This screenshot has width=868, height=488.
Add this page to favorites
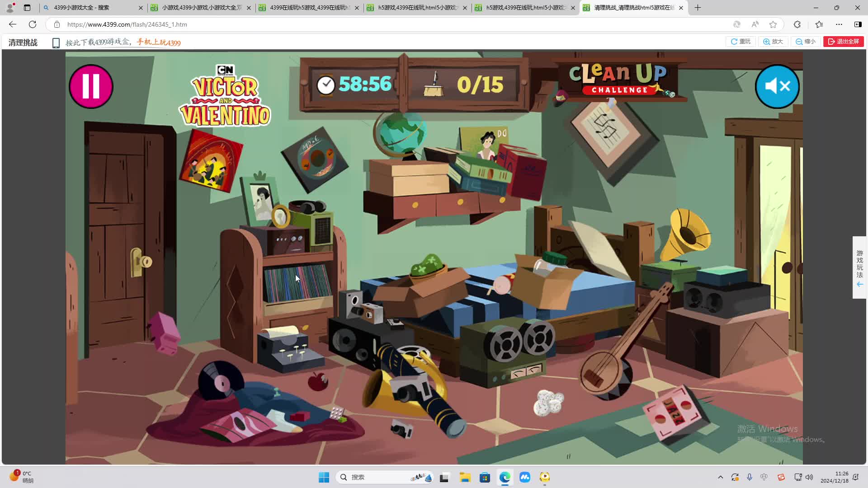773,24
